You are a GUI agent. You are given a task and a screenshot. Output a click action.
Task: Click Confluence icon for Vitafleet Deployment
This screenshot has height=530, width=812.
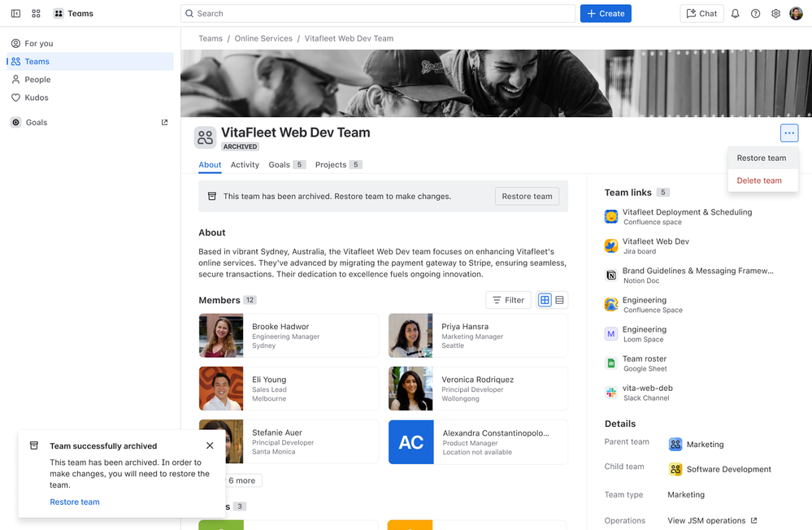pyautogui.click(x=611, y=216)
